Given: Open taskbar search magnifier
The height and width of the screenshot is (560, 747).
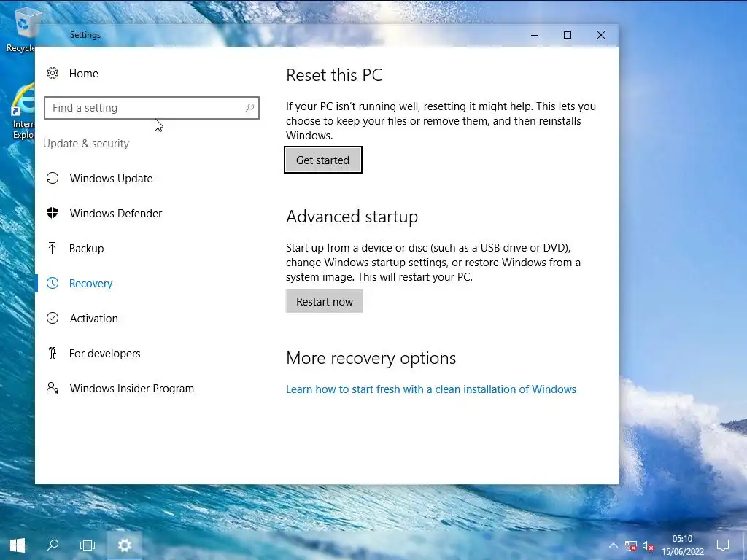Looking at the screenshot, I should 53,545.
